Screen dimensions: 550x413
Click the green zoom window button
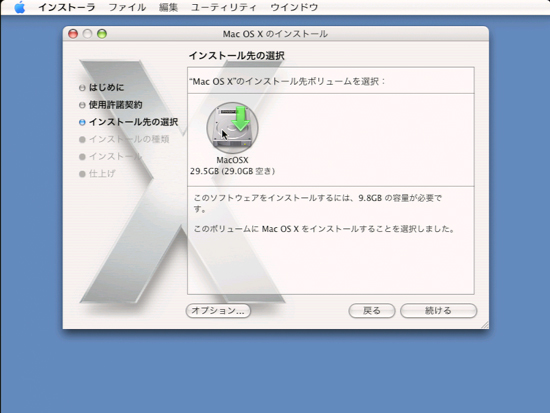coord(102,34)
